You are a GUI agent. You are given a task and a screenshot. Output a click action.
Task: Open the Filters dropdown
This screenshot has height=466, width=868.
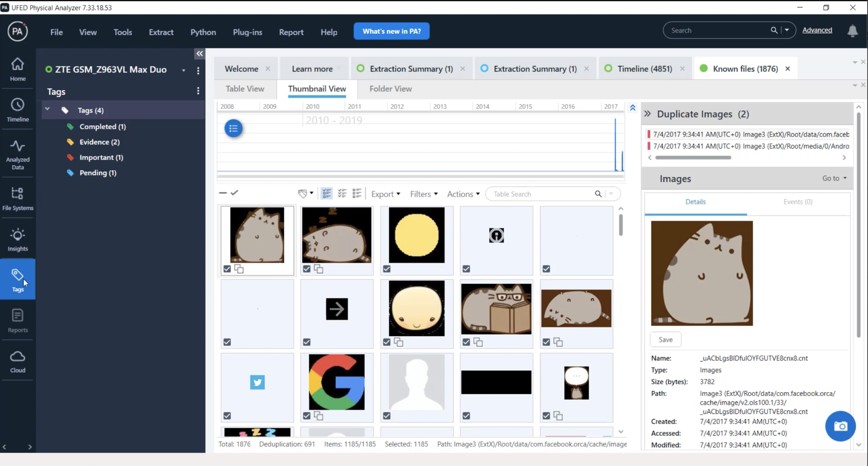tap(423, 194)
